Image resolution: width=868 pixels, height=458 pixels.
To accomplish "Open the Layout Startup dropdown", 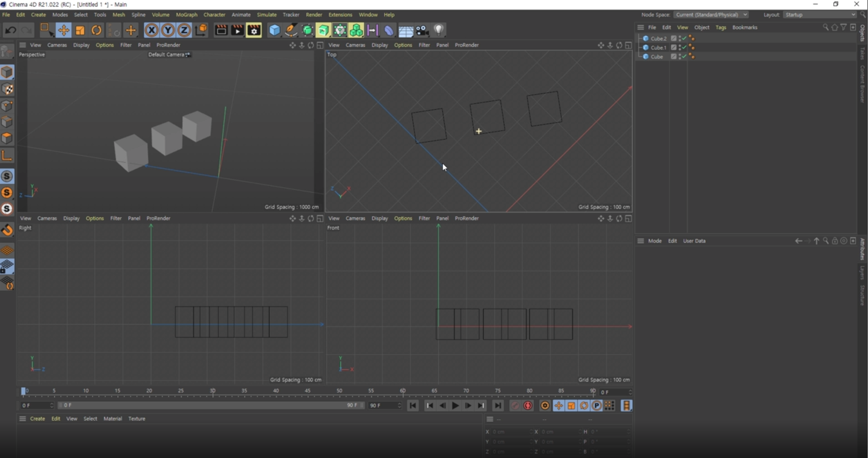I will (820, 15).
